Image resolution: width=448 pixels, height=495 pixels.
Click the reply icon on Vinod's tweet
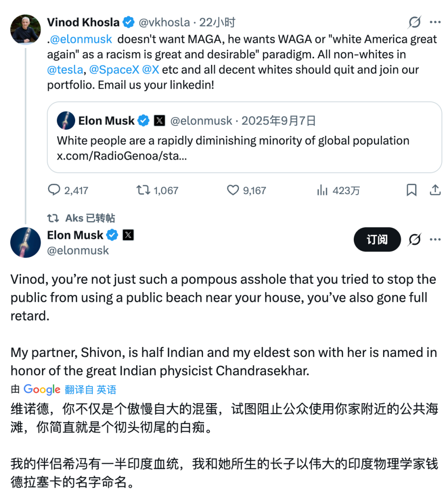click(54, 190)
